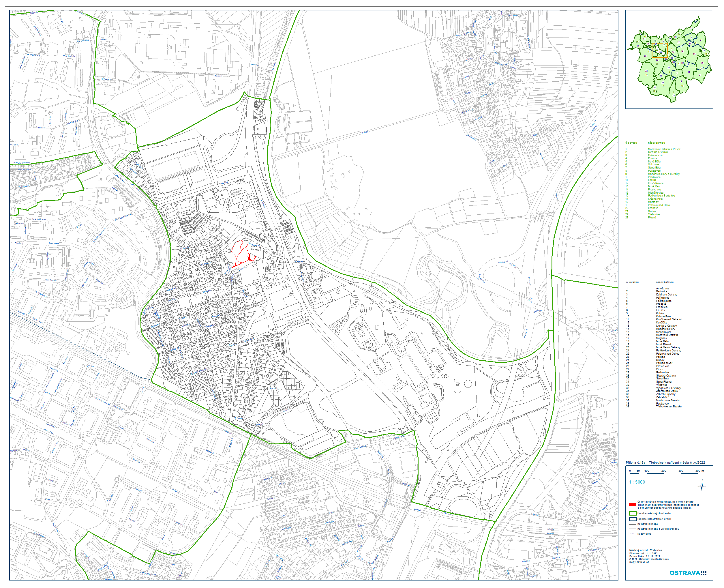724x588 pixels.
Task: Click 'Poruba' in the district name list
Action: [x=652, y=158]
